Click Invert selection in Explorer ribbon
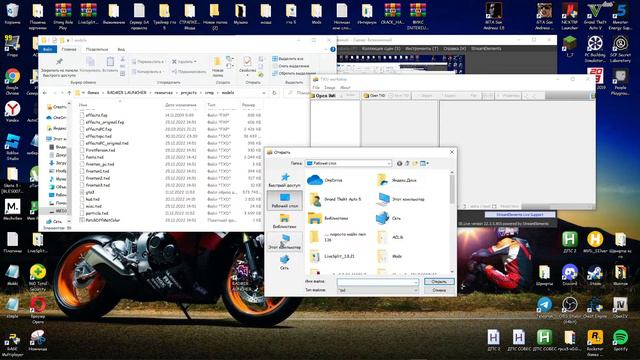This screenshot has height=360, width=640. pyautogui.click(x=294, y=73)
